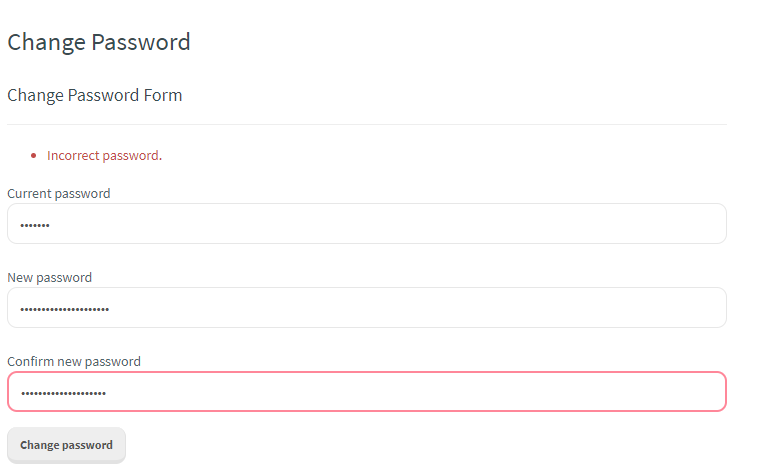763x469 pixels.
Task: Click the "New password" field label
Action: [50, 277]
